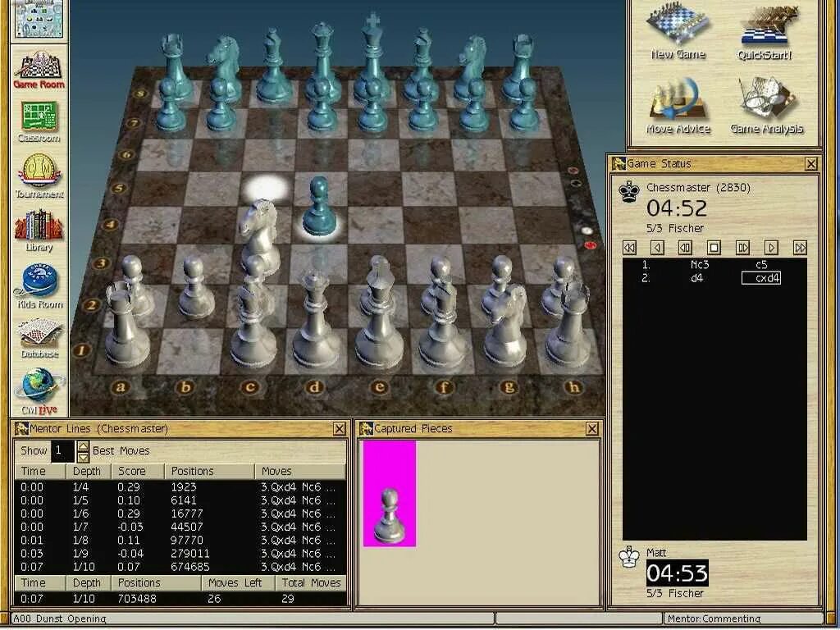The width and height of the screenshot is (840, 630).
Task: Click the captured white pawn
Action: pos(390,516)
